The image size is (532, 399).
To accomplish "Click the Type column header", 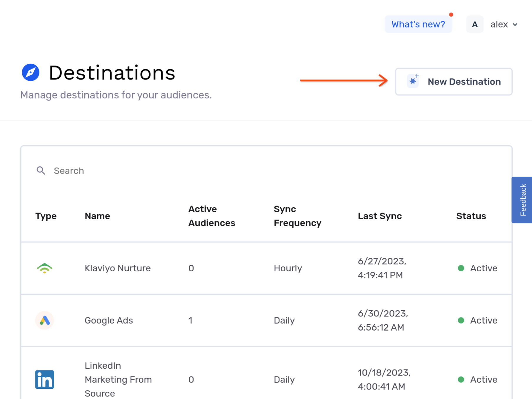I will point(46,216).
